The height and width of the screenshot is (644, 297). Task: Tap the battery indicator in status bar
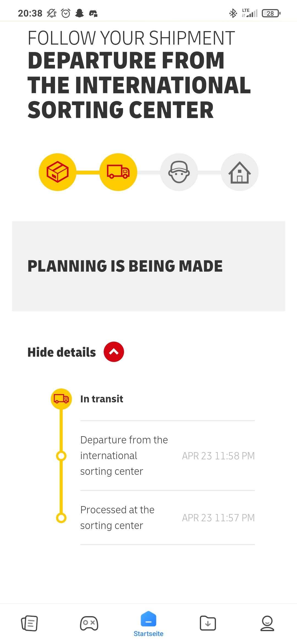pyautogui.click(x=271, y=13)
